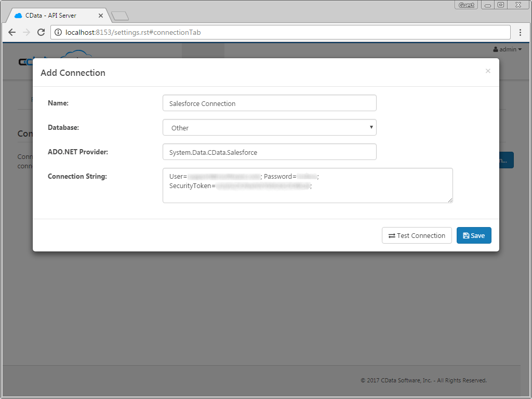
Task: Open the admin user dropdown
Action: click(x=507, y=49)
